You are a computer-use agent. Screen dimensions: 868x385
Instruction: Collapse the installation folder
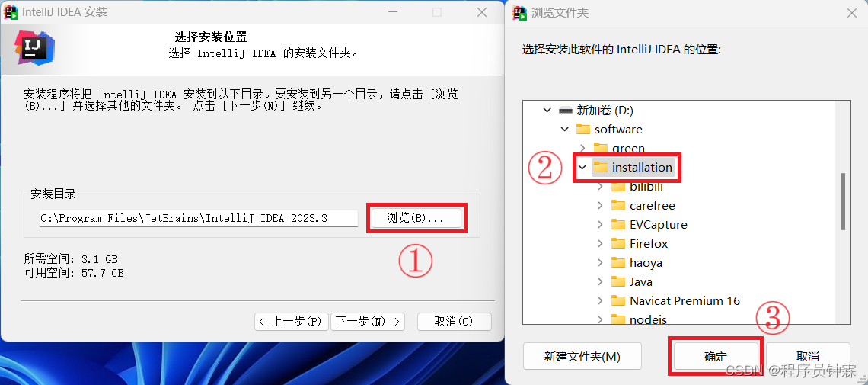[582, 167]
